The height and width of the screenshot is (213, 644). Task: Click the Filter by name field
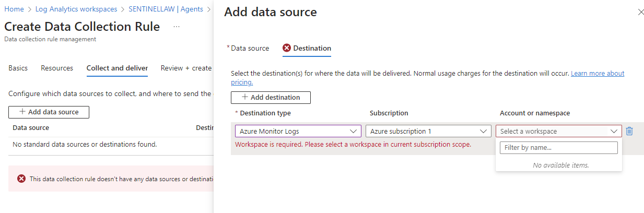[558, 148]
